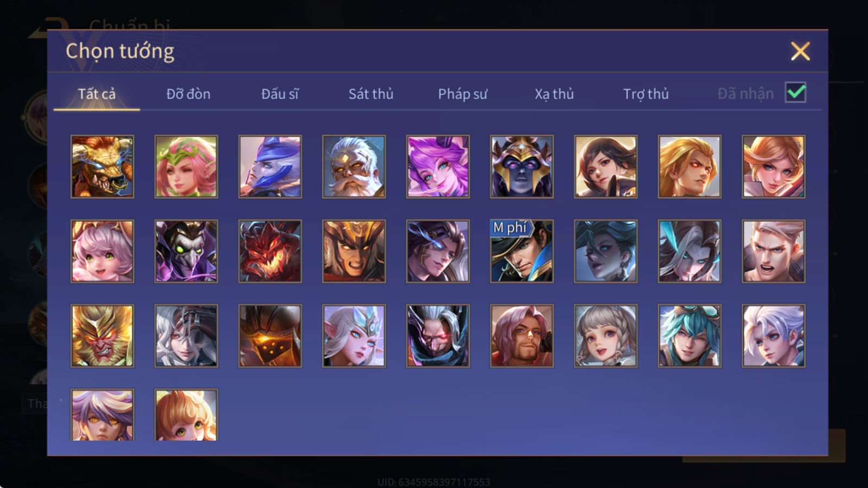
Task: Show the 'Pháp sư' hero category
Action: 463,94
